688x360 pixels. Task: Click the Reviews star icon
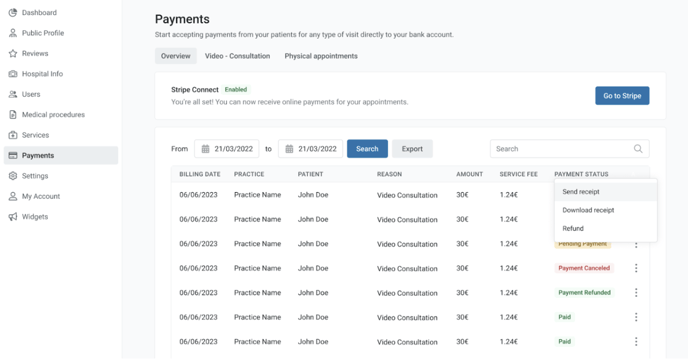click(x=13, y=54)
